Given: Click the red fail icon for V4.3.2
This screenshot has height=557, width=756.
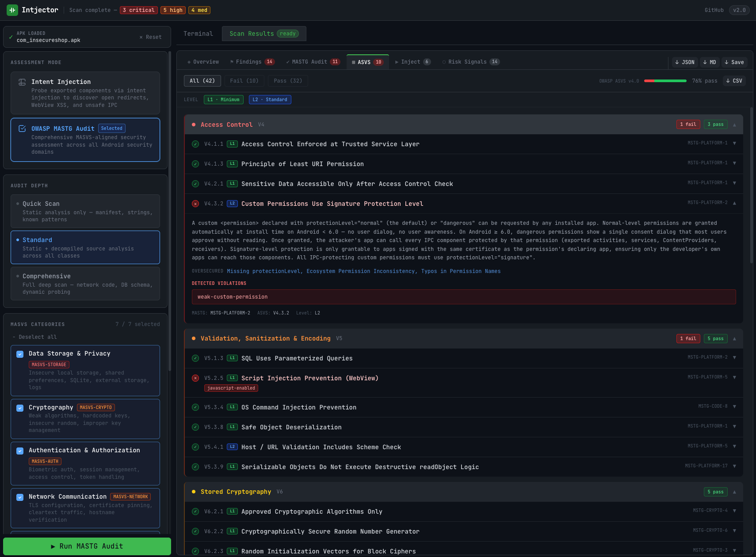Looking at the screenshot, I should pyautogui.click(x=195, y=204).
